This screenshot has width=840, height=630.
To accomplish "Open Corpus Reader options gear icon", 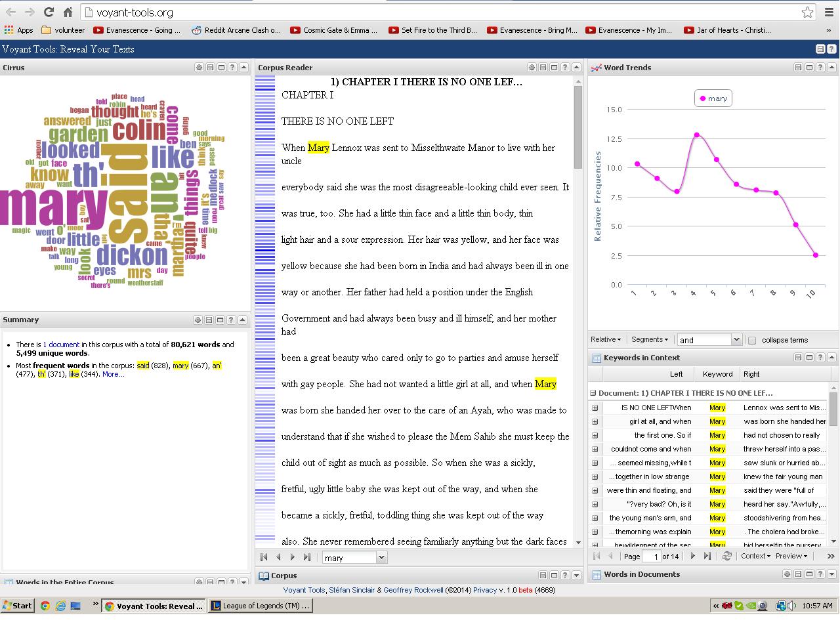I will click(x=532, y=68).
